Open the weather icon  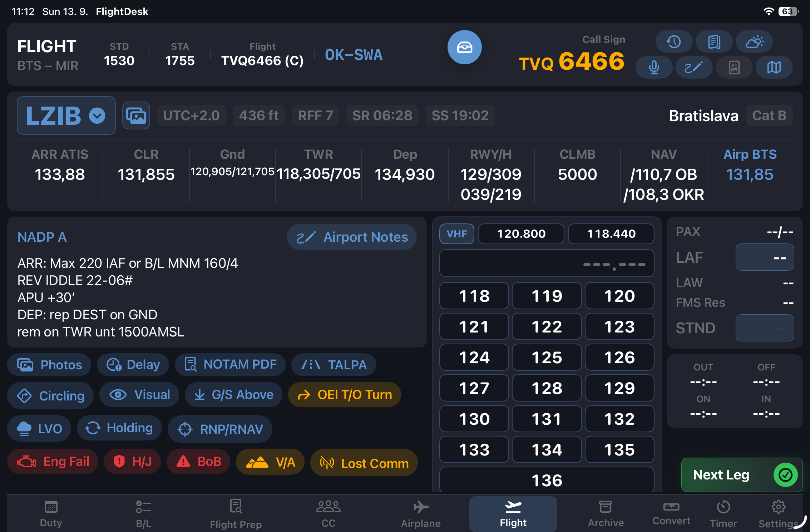coord(754,42)
